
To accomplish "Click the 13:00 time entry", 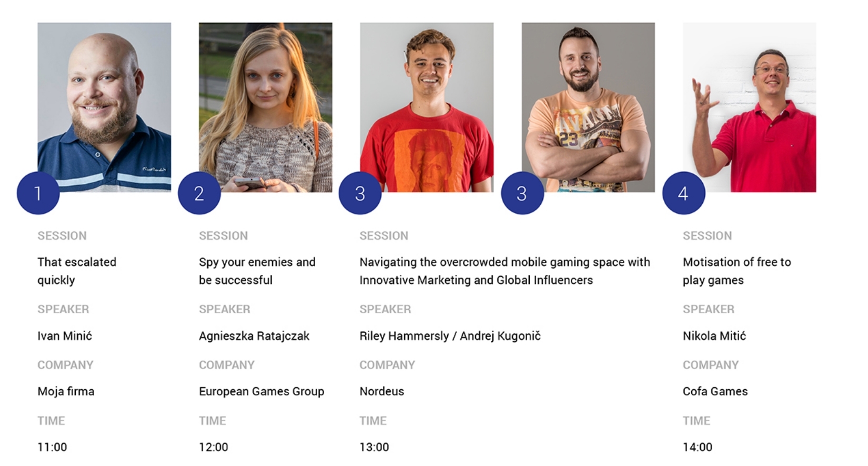I will point(375,447).
